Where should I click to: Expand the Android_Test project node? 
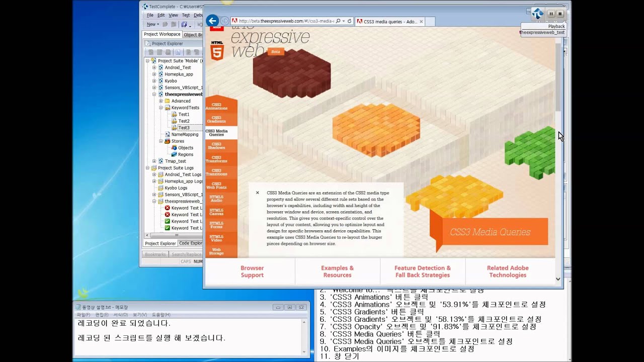[154, 67]
